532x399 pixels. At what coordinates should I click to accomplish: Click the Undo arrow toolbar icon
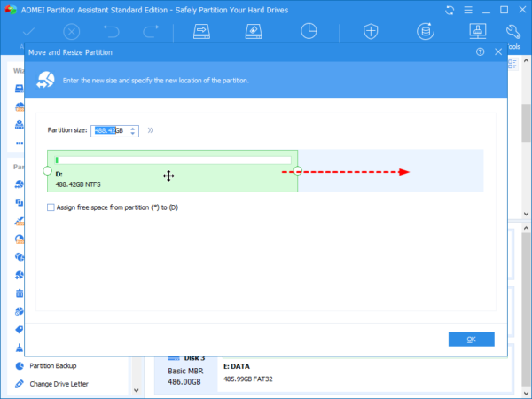click(112, 32)
